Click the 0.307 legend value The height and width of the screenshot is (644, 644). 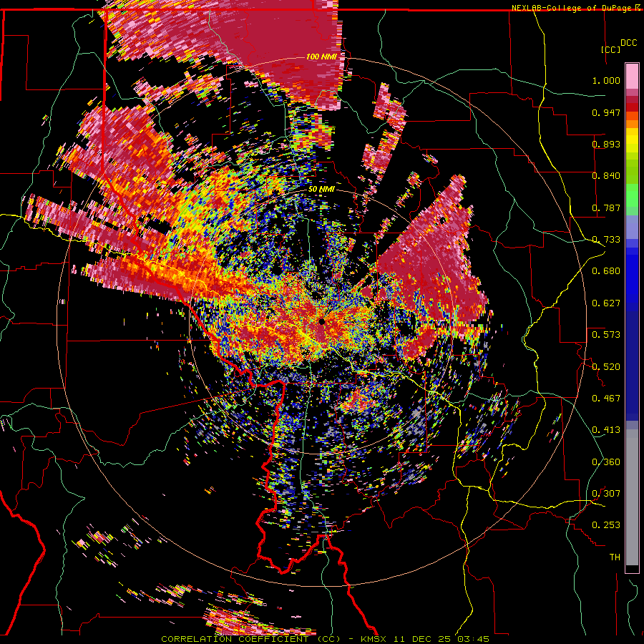click(606, 494)
